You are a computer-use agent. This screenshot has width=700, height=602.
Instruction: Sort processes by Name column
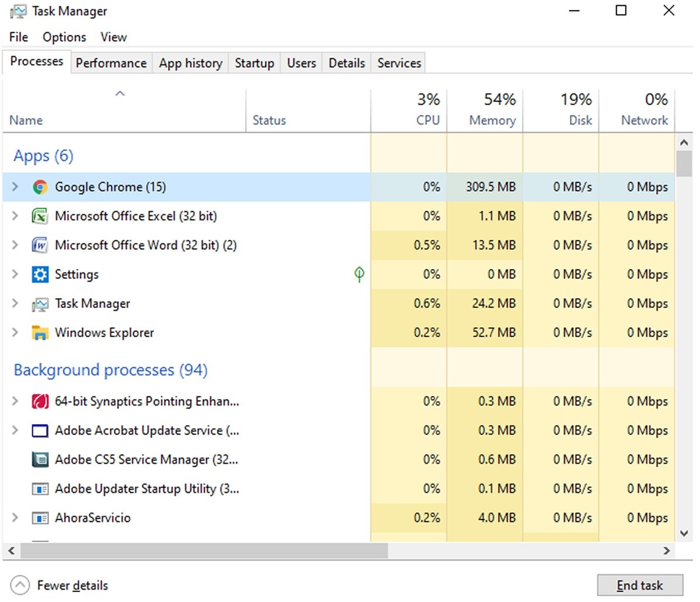124,111
